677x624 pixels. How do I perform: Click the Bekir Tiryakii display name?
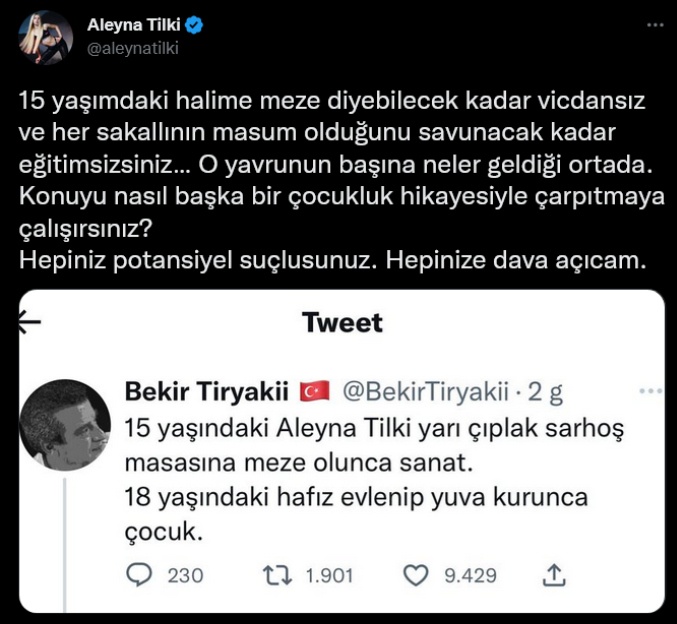205,390
